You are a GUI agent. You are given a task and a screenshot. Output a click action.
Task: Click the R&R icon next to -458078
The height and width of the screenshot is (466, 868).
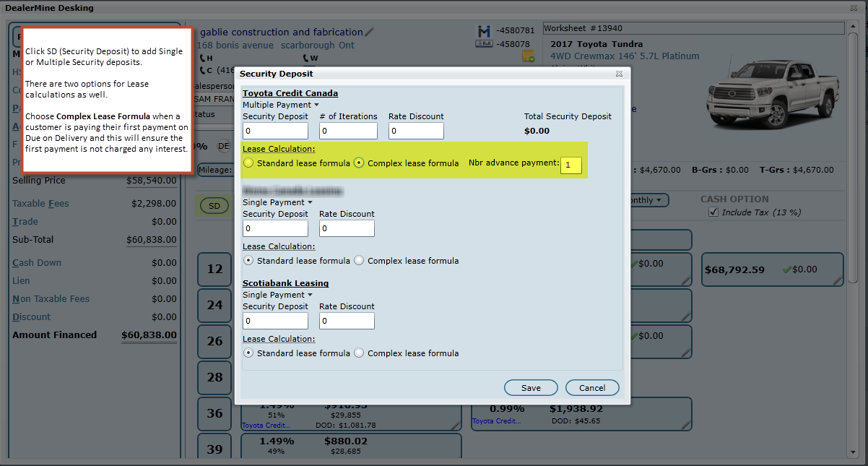click(x=484, y=44)
